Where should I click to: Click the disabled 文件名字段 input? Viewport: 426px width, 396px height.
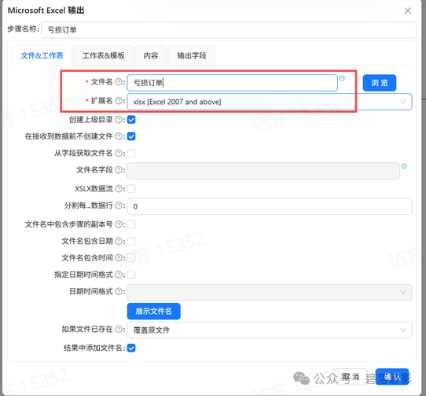click(263, 171)
